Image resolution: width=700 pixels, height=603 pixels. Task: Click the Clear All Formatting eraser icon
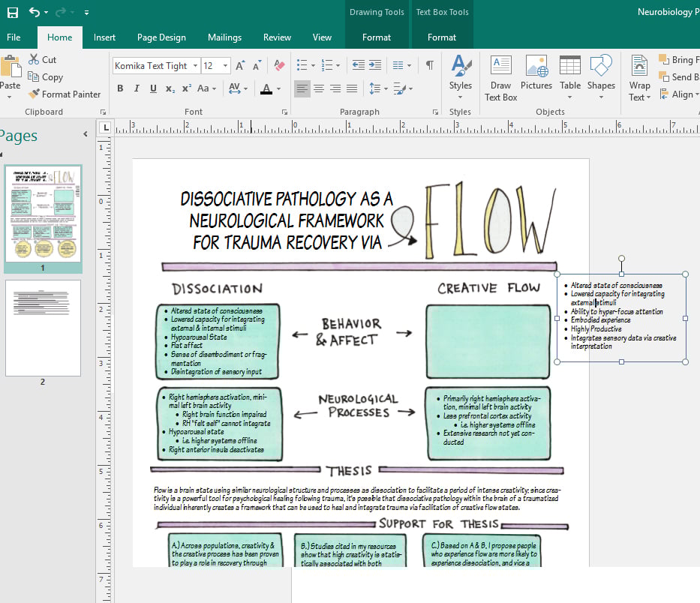pyautogui.click(x=279, y=65)
